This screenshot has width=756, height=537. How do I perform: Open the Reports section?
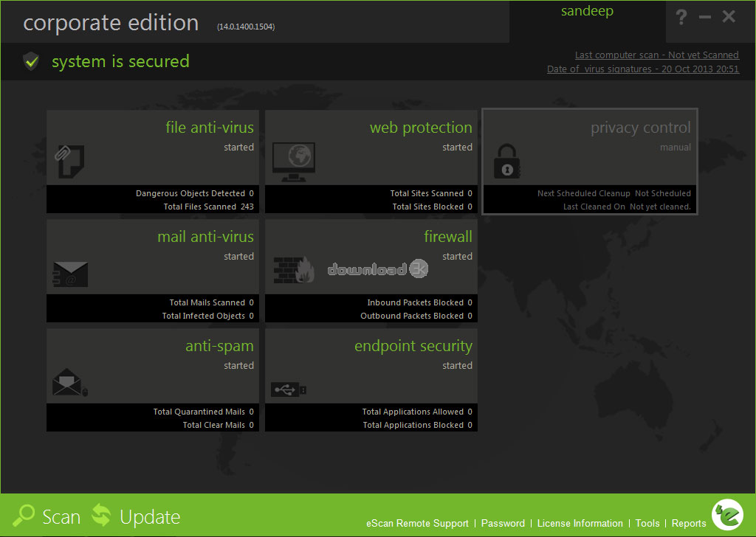[689, 523]
